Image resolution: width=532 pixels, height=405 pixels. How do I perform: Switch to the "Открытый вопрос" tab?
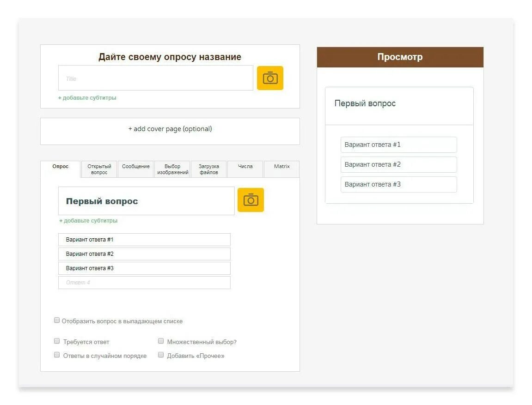click(99, 169)
